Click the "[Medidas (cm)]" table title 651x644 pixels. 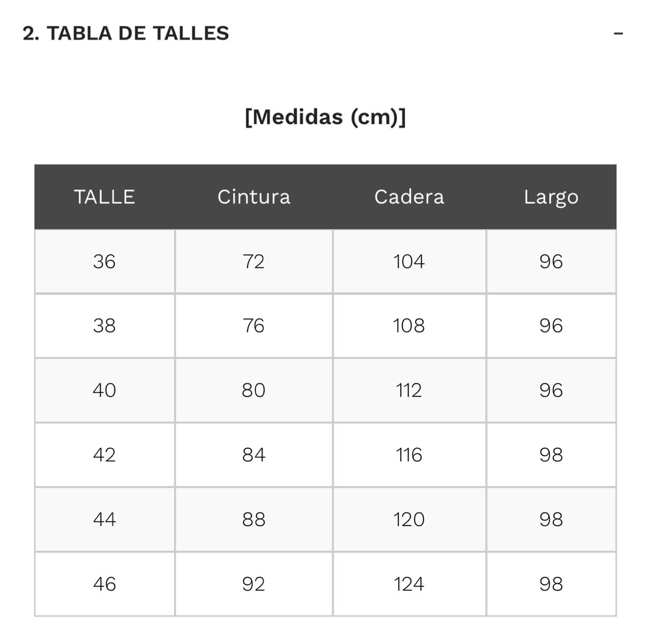[325, 117]
